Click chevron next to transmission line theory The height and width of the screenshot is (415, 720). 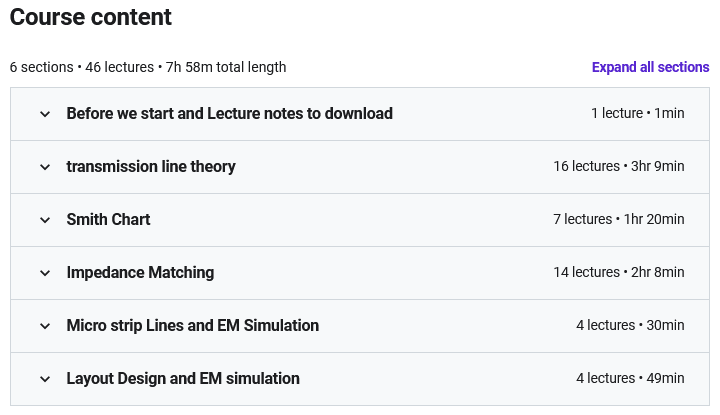(45, 167)
